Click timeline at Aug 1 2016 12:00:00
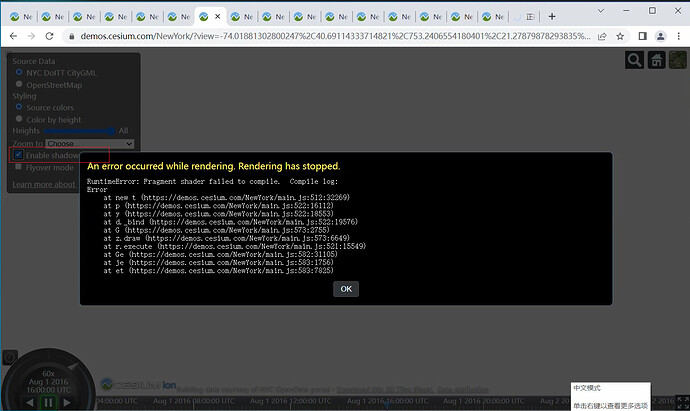 pos(290,401)
